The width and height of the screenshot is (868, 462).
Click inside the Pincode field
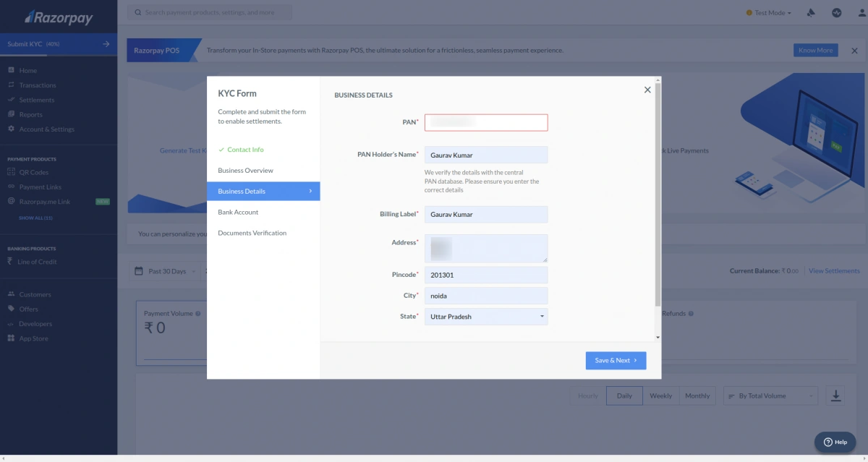tap(486, 275)
